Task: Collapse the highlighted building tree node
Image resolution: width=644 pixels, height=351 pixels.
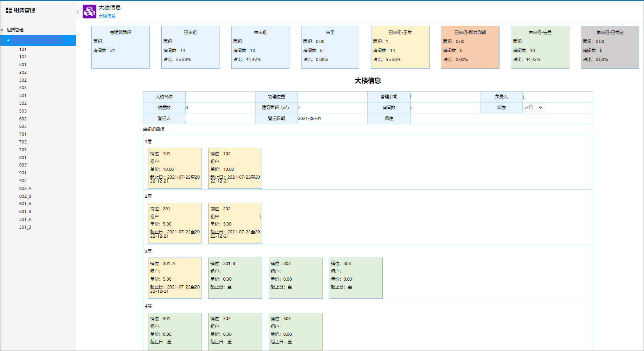Action: pos(8,40)
